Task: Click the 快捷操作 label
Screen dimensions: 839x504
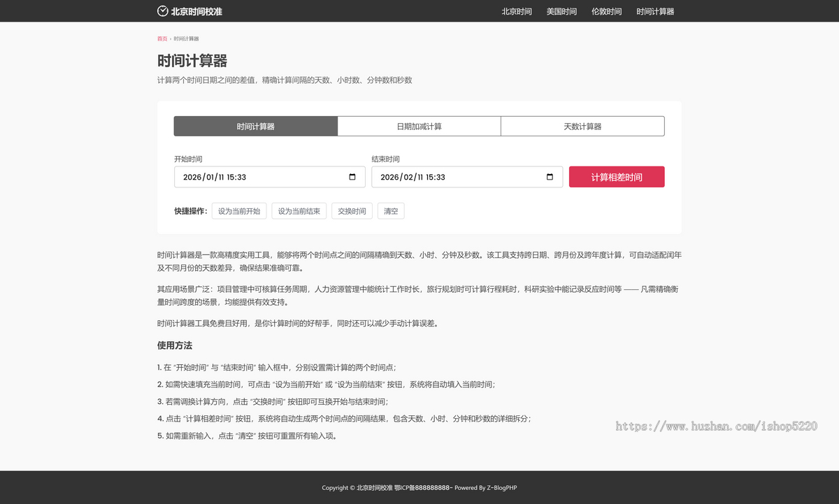Action: (x=191, y=211)
